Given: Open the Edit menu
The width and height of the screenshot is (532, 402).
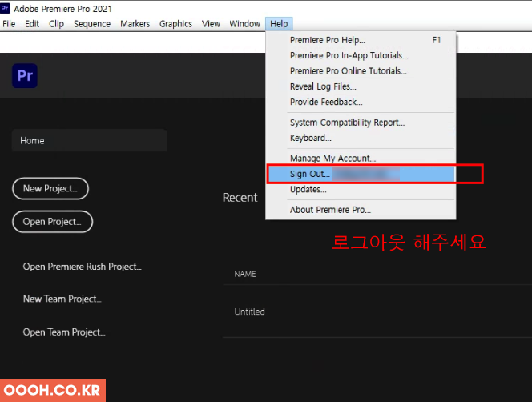Looking at the screenshot, I should pyautogui.click(x=32, y=24).
